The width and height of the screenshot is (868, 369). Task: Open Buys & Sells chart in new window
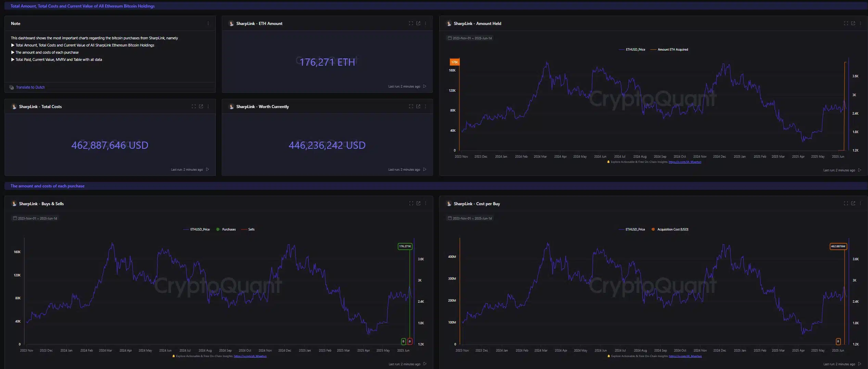(418, 203)
